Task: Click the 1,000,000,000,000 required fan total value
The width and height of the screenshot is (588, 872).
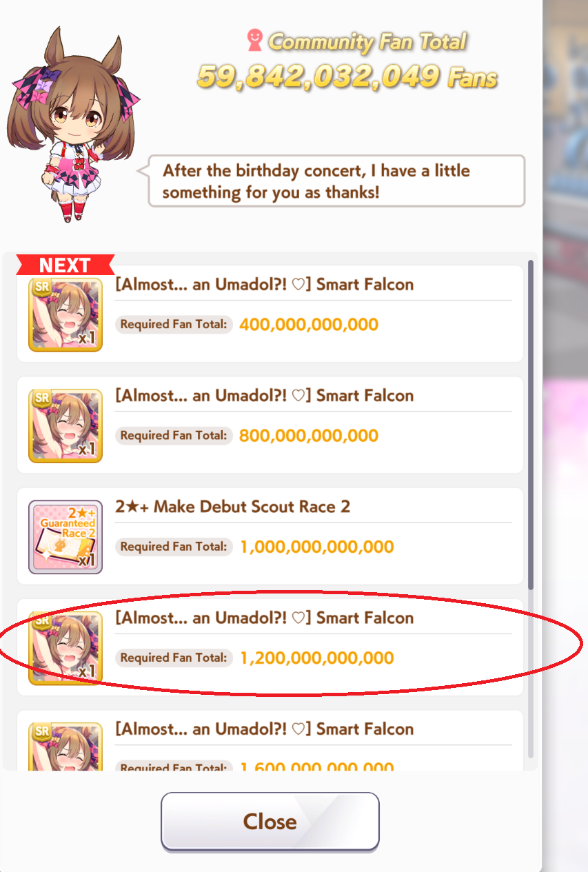Action: [x=317, y=547]
